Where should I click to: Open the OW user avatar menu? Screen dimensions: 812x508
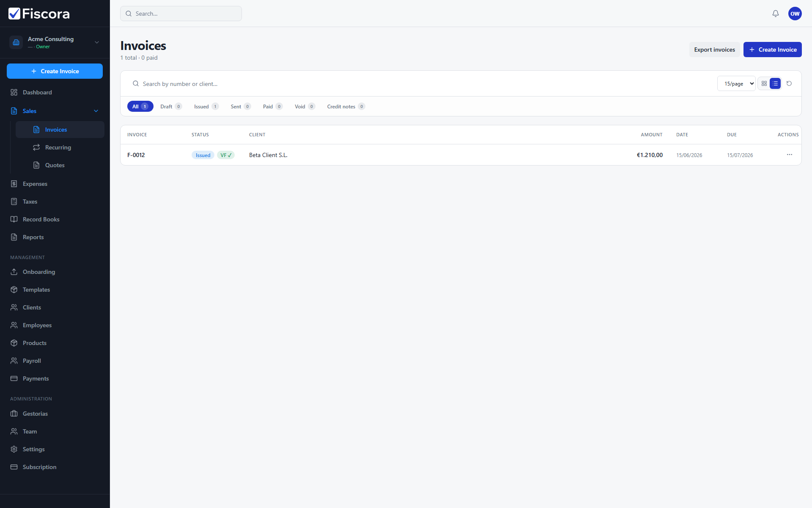(x=795, y=14)
